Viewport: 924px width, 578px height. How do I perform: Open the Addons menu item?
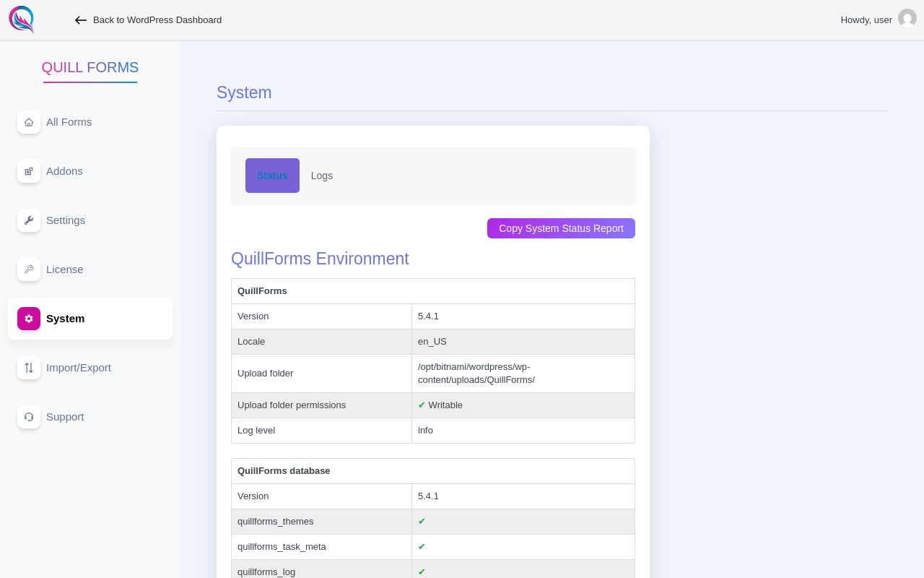pos(65,171)
